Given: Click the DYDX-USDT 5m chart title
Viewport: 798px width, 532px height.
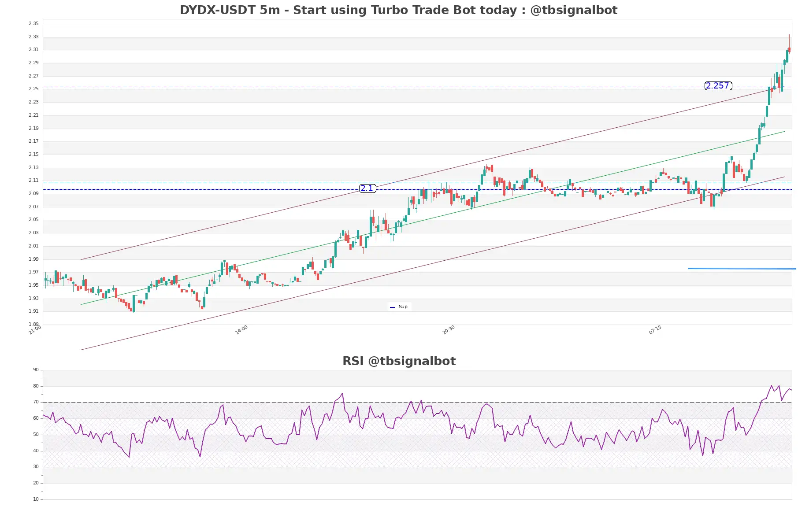Looking at the screenshot, I should pyautogui.click(x=398, y=10).
